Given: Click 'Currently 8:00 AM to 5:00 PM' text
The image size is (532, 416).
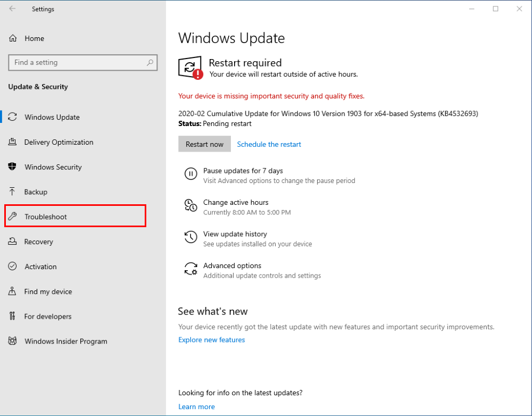Looking at the screenshot, I should pyautogui.click(x=247, y=212).
